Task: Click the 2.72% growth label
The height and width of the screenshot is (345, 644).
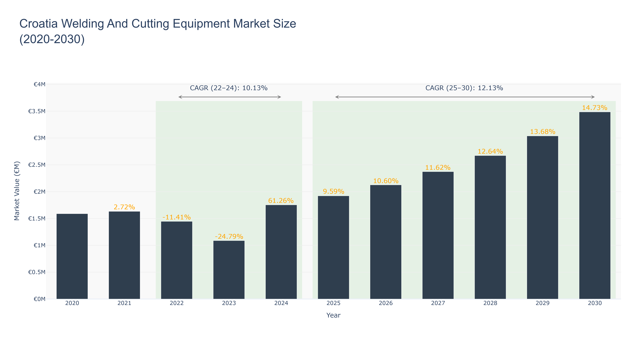Action: coord(124,207)
